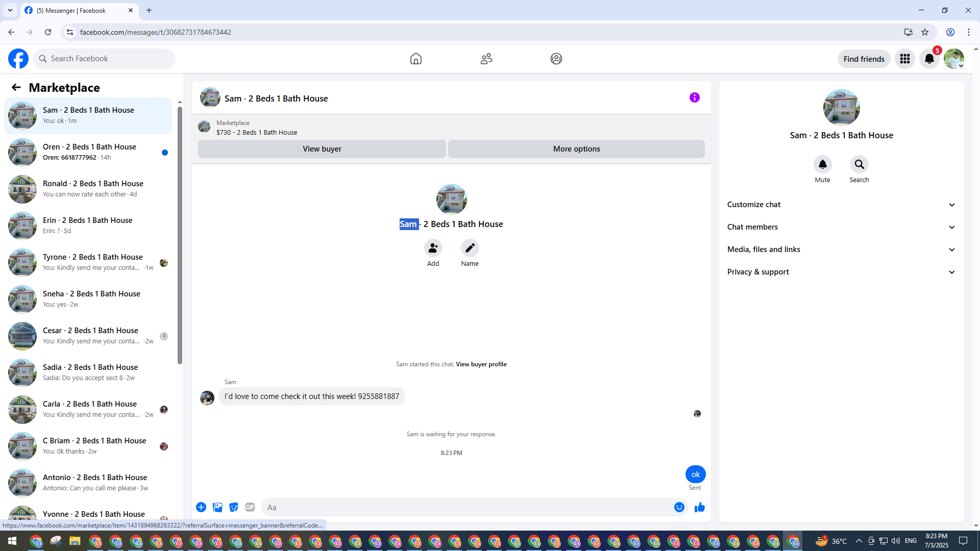The image size is (980, 551).
Task: Expand Chat members section
Action: pyautogui.click(x=841, y=227)
